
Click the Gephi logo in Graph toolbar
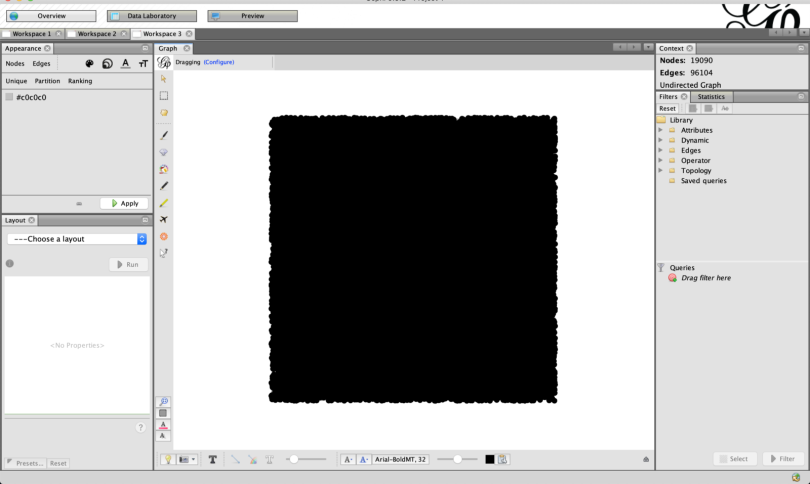tap(164, 63)
